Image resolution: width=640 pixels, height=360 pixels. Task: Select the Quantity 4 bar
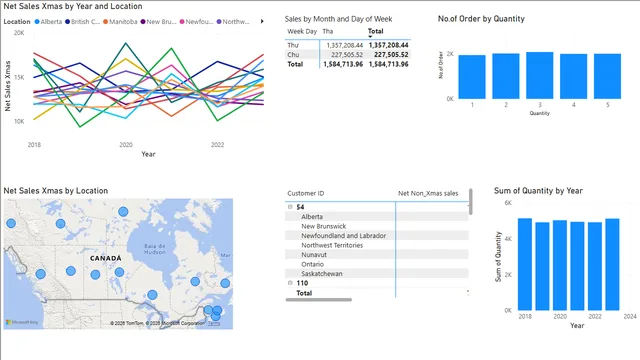pyautogui.click(x=573, y=76)
